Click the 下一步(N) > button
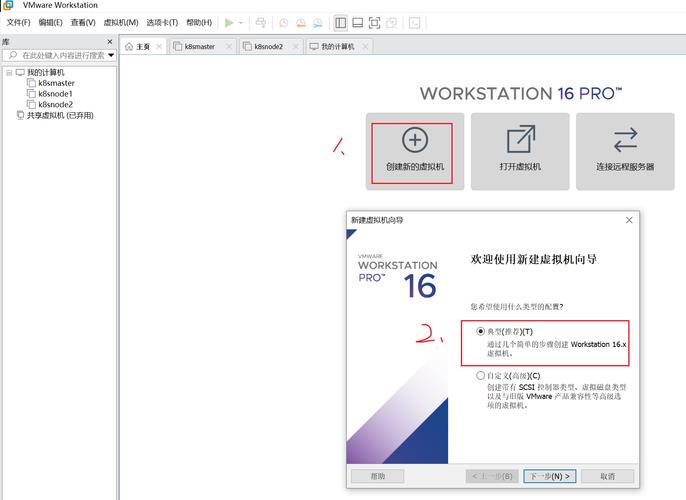 click(550, 476)
